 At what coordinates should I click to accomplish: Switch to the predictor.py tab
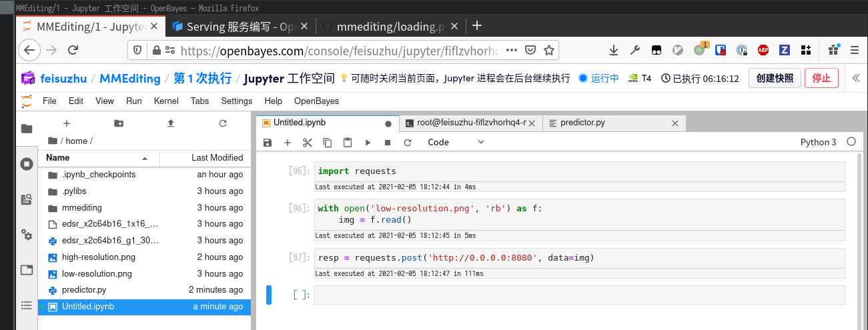click(582, 123)
